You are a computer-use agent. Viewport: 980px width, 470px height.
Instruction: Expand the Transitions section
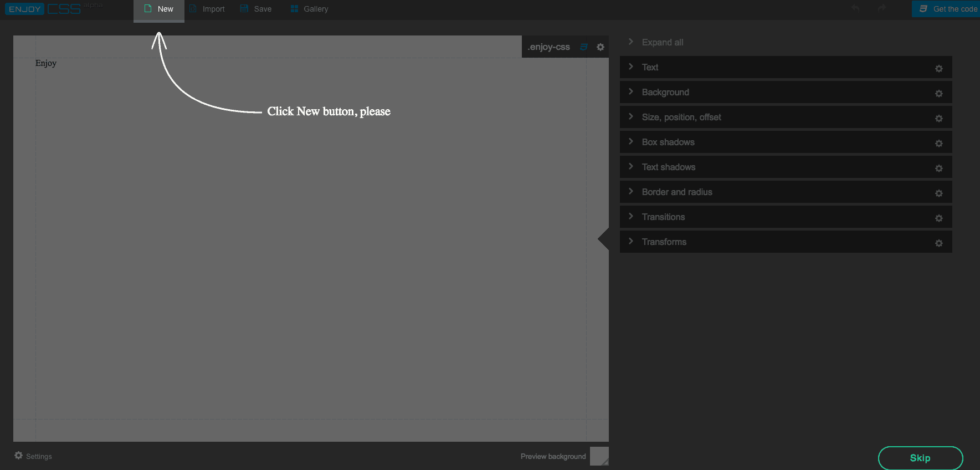point(786,217)
